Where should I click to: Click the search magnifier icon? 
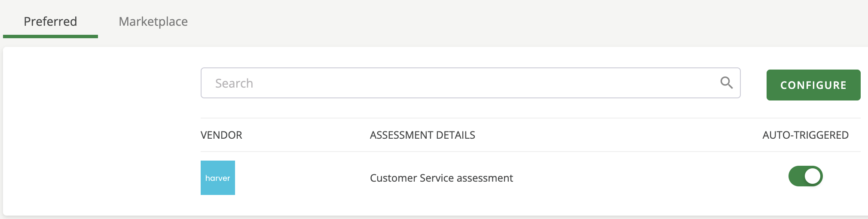coord(726,82)
